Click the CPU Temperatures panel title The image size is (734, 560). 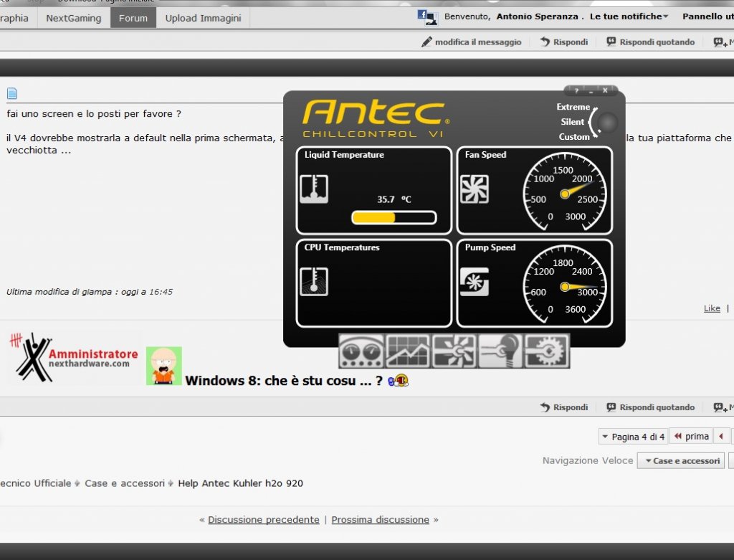(x=342, y=247)
